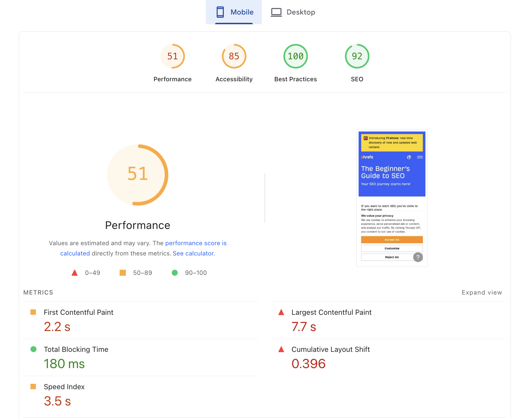Open the SEO score gauge 92

(357, 56)
